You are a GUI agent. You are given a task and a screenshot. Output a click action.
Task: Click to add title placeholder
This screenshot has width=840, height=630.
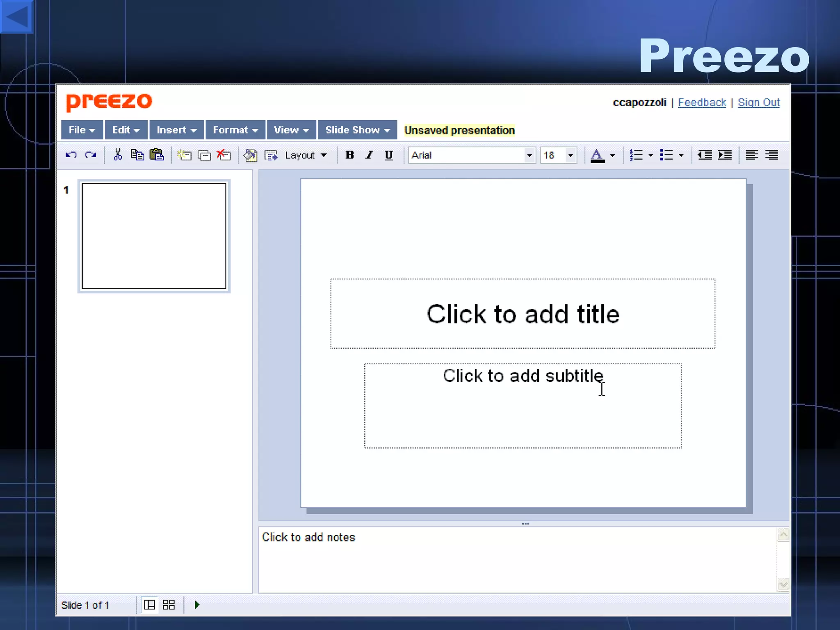pos(523,314)
